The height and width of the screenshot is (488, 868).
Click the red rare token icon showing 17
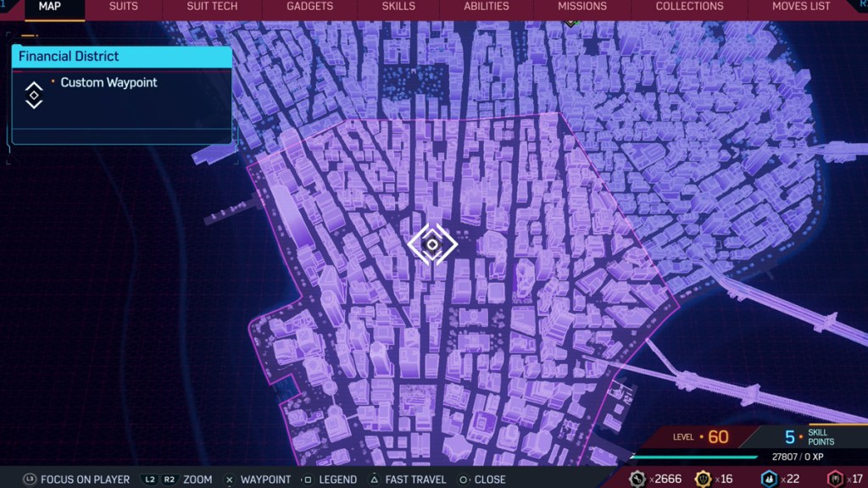click(834, 479)
